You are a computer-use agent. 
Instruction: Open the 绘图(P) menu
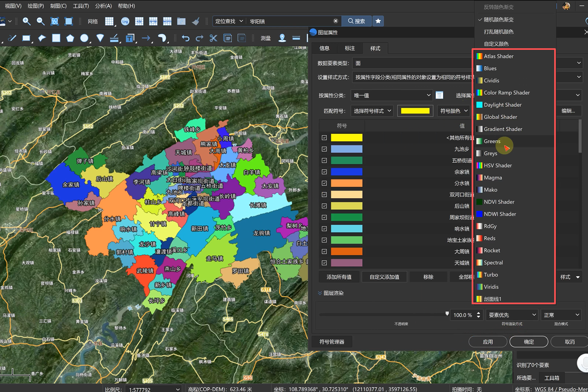tap(35, 6)
